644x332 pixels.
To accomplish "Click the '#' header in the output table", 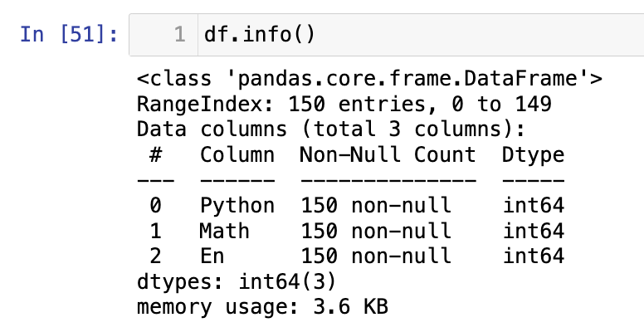I will click(x=155, y=155).
